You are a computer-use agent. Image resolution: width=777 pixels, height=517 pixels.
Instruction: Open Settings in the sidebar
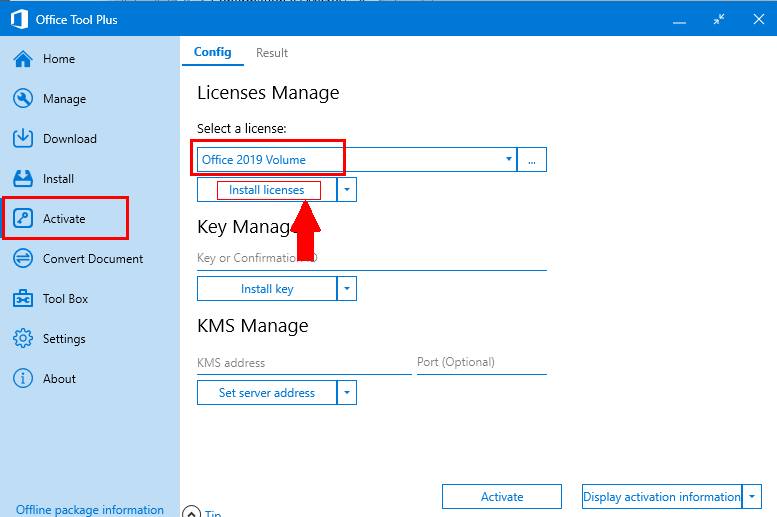pos(64,339)
